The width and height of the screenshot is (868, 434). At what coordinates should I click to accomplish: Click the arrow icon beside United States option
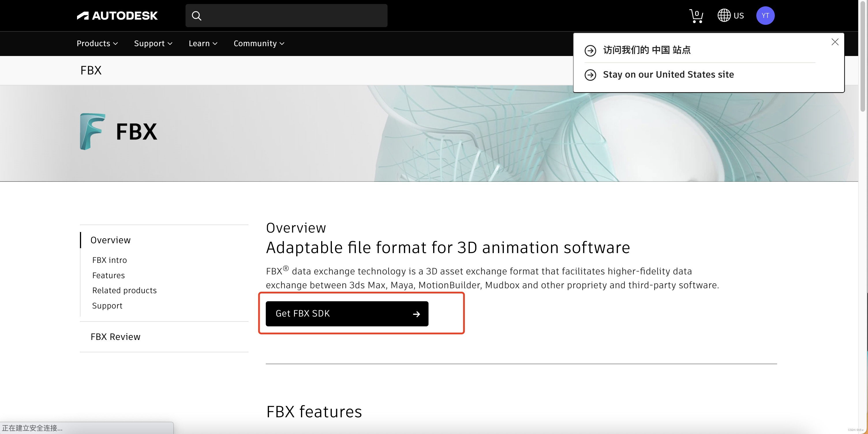[x=590, y=75]
